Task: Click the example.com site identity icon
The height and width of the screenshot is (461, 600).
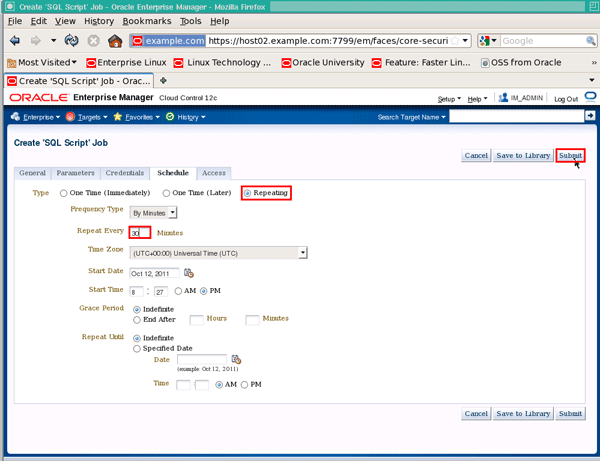Action: (168, 41)
